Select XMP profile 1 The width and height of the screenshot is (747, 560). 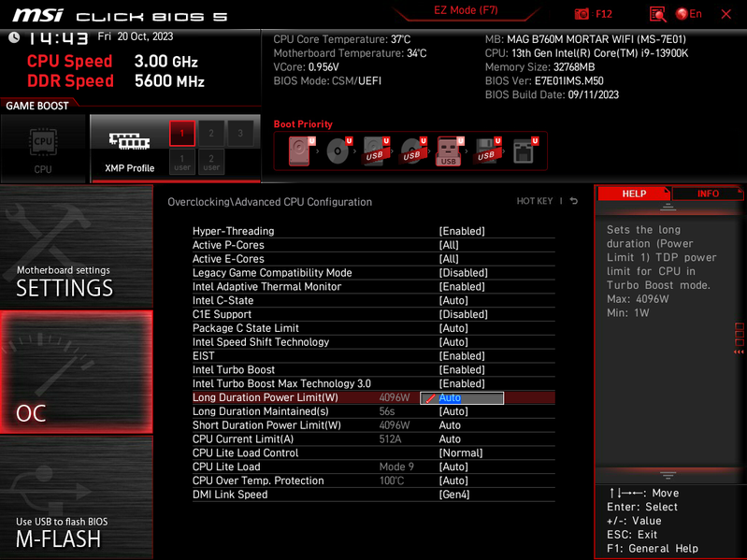pyautogui.click(x=182, y=134)
